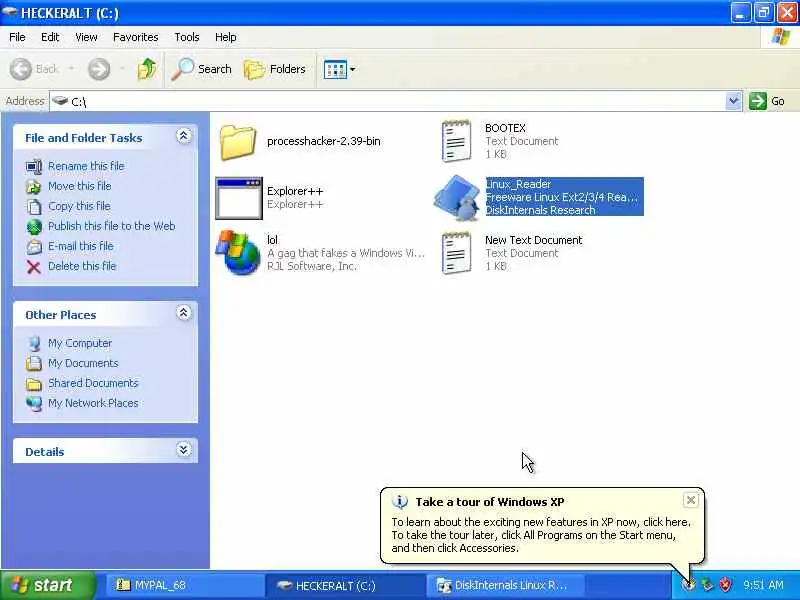Screen dimensions: 800x600
Task: Expand the Details panel
Action: [x=184, y=449]
